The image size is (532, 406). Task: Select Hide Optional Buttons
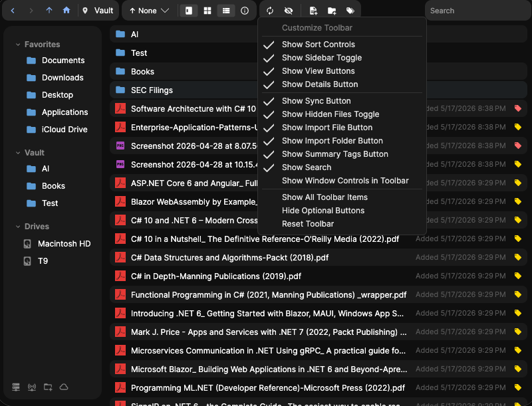coord(342,211)
